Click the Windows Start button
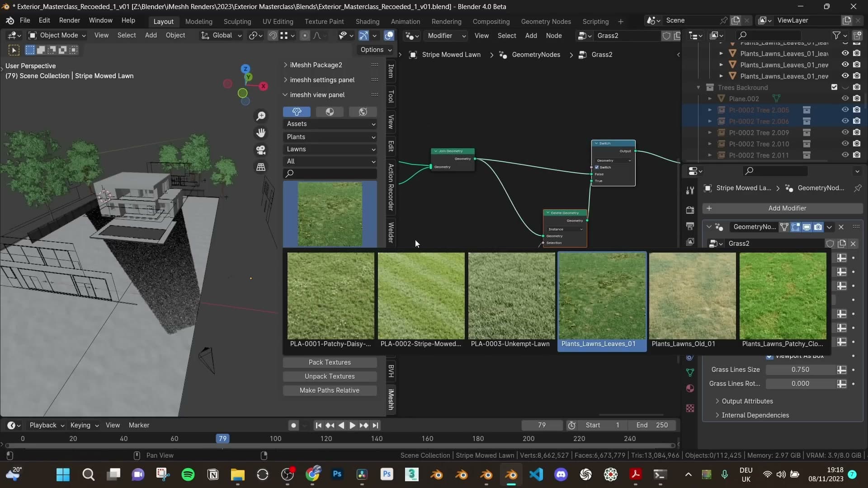 pos(63,474)
